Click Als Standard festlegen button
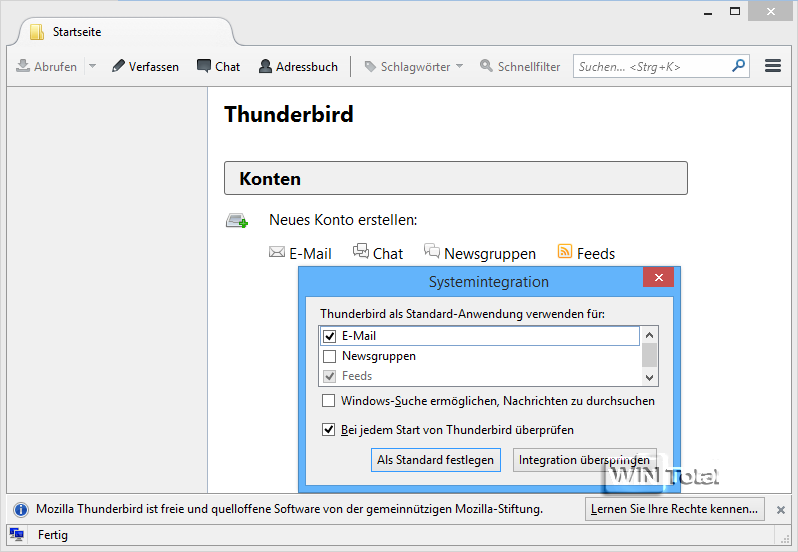The image size is (798, 552). [436, 460]
